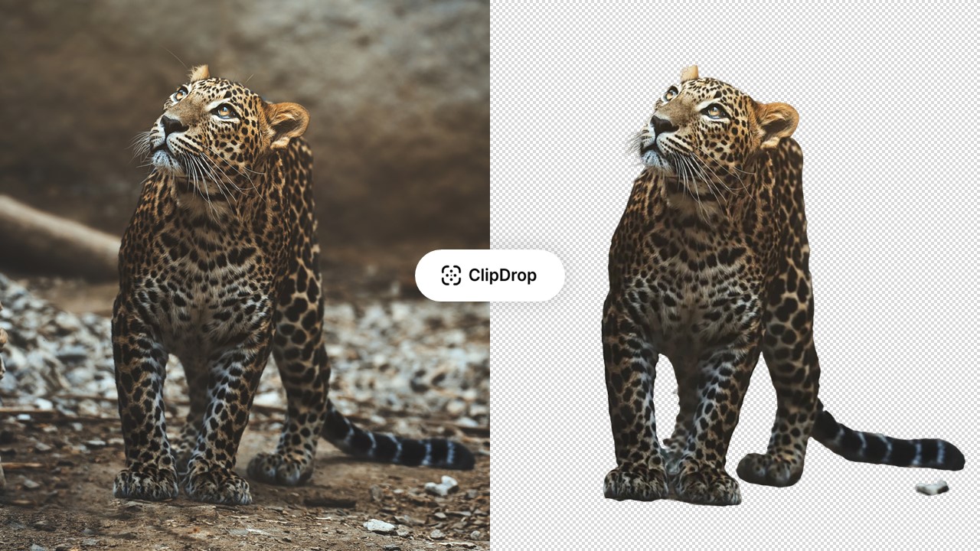Click the white pebble near original leopard's tail
The height and width of the screenshot is (551, 980).
tap(442, 485)
